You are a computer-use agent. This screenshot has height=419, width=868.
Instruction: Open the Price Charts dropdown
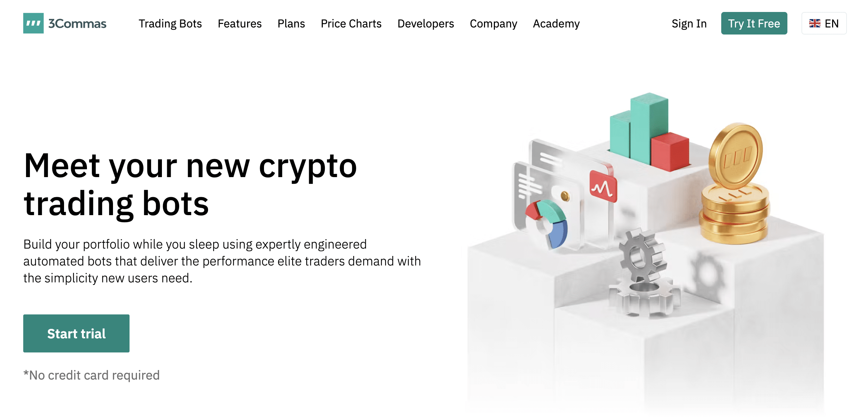[351, 23]
